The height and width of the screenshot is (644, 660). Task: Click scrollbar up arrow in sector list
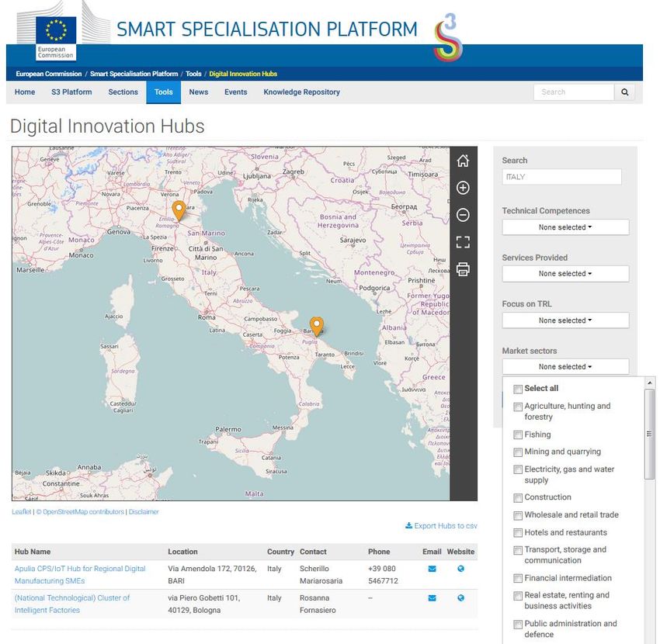pos(649,383)
